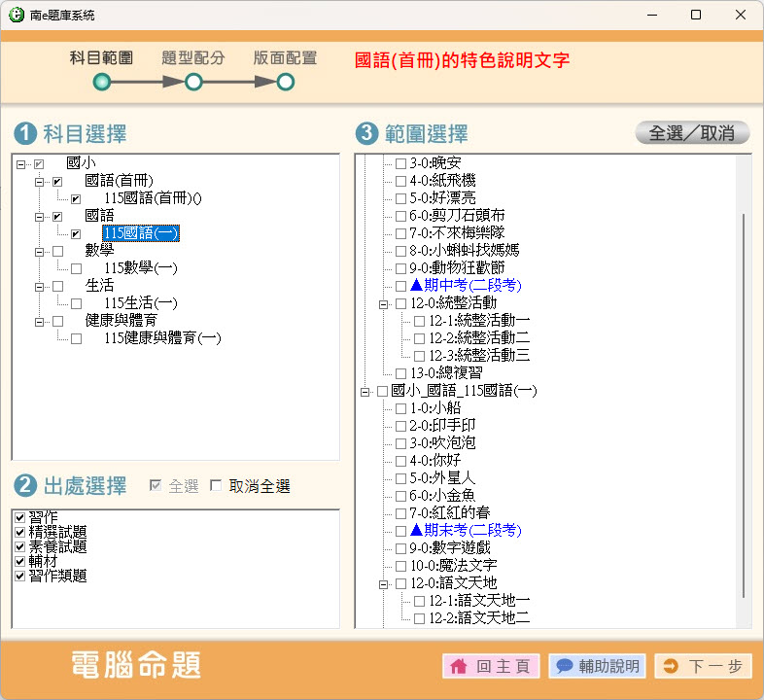
Task: Collapse 12-0:語文天地 node
Action: pyautogui.click(x=384, y=584)
